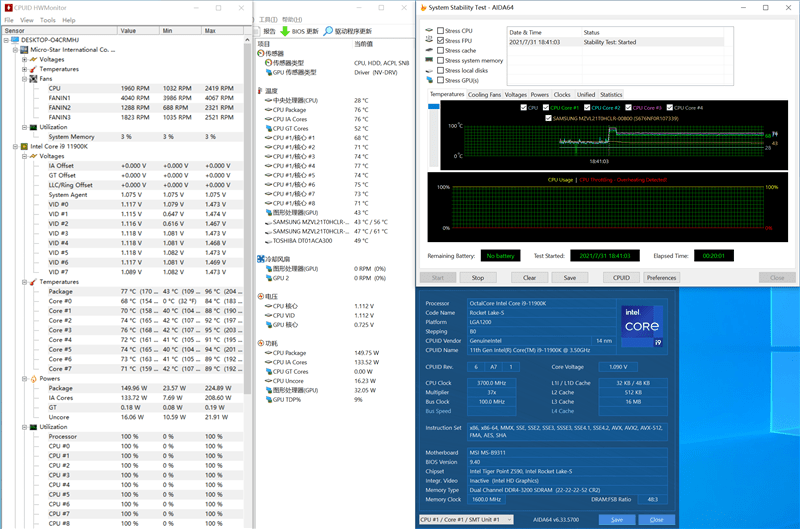The width and height of the screenshot is (800, 529).
Task: Toggle the CPU Core #1 graph checkbox
Action: (x=546, y=108)
